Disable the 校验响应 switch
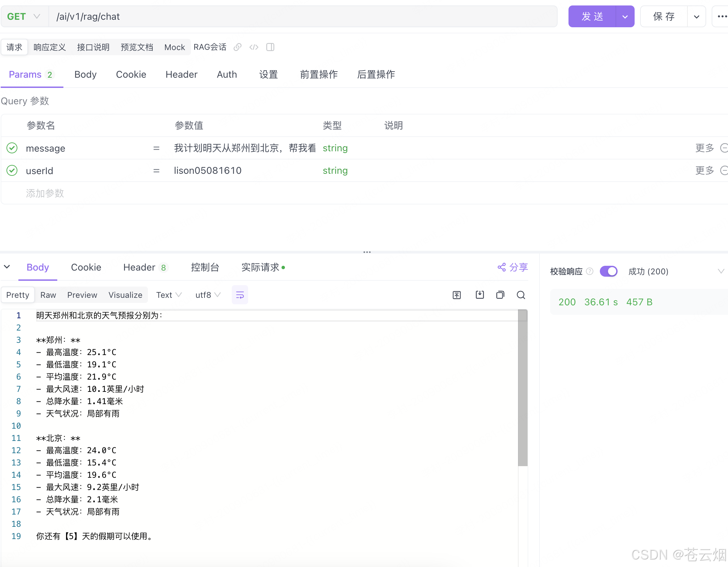This screenshot has height=567, width=728. 608,271
